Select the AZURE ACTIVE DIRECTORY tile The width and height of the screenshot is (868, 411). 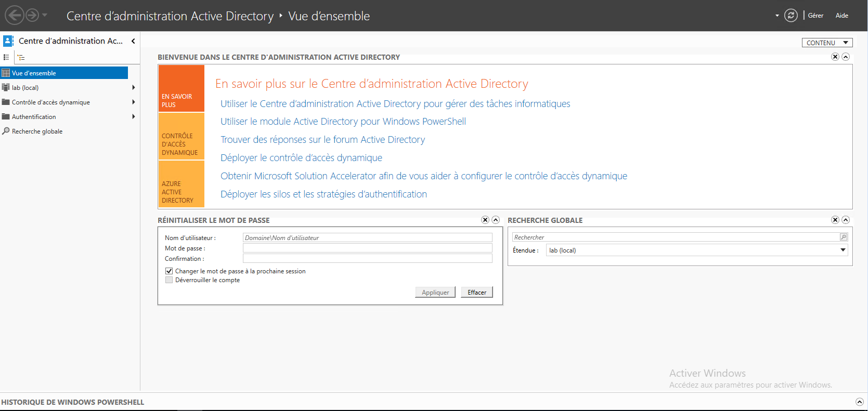coord(182,184)
